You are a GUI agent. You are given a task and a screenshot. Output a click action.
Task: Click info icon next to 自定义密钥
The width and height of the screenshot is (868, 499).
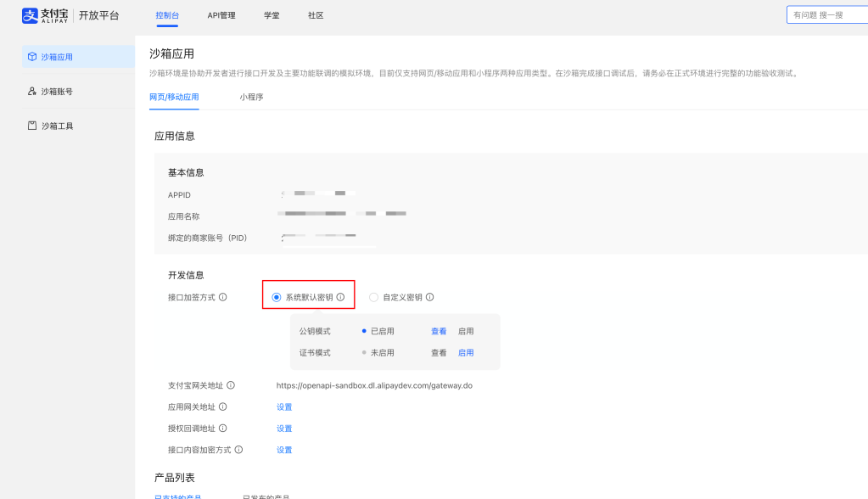tap(429, 297)
